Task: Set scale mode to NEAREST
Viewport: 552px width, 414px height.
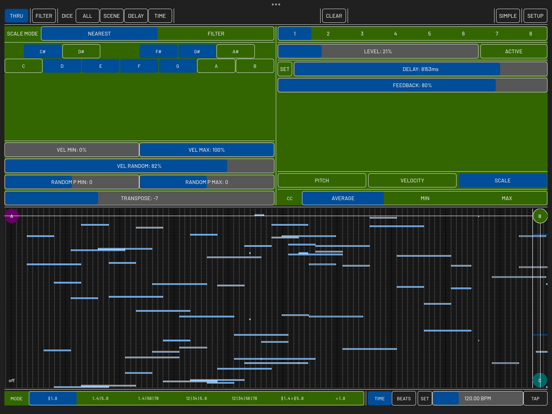Action: [x=99, y=34]
